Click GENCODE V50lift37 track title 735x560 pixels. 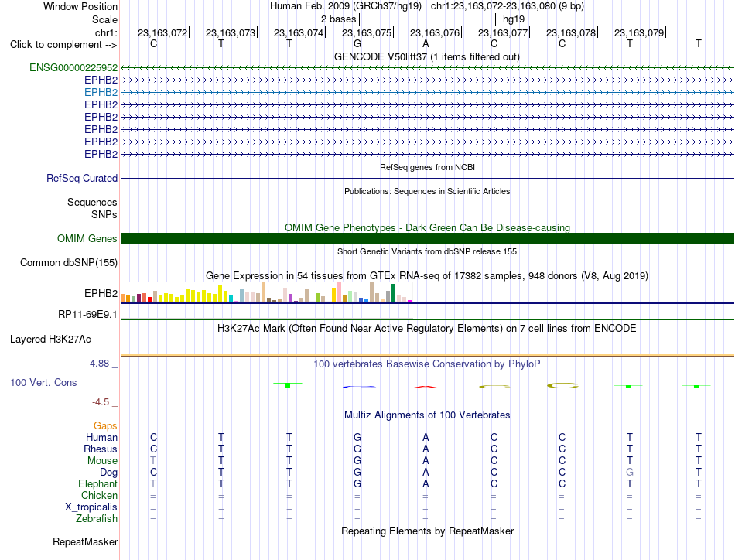426,56
